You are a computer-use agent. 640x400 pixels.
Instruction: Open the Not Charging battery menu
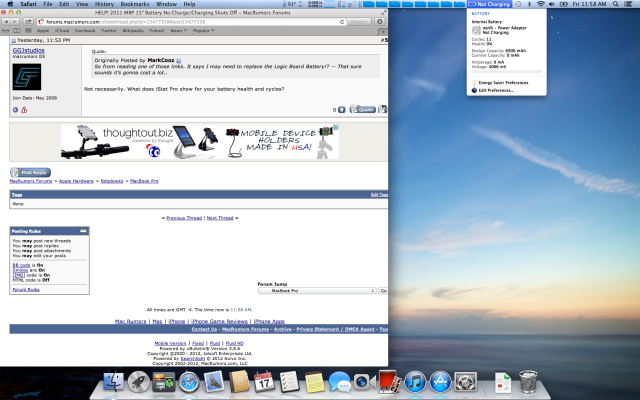pyautogui.click(x=489, y=4)
